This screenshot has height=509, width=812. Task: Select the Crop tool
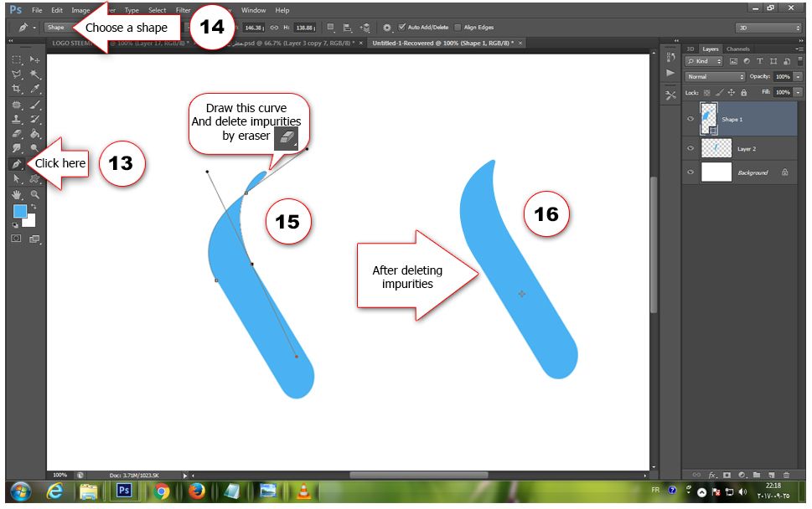tap(17, 89)
